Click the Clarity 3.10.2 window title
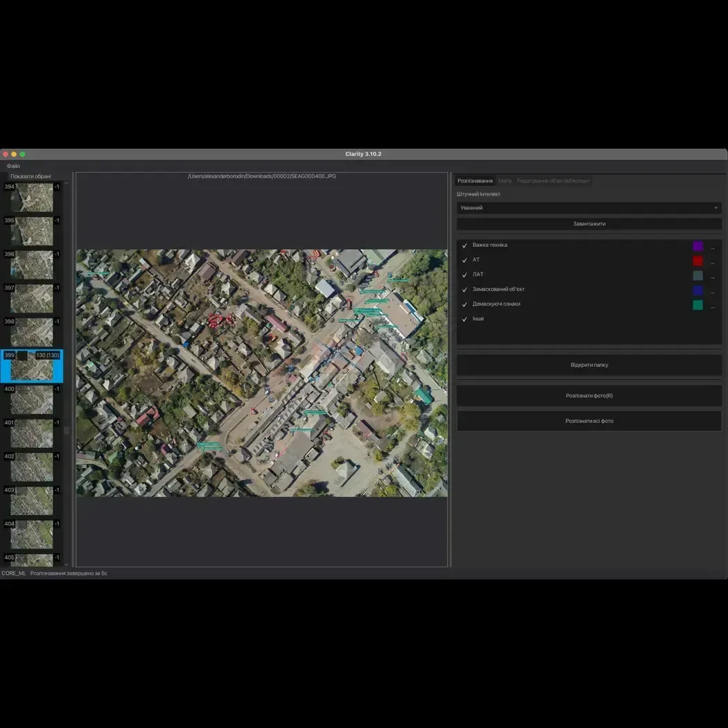728x728 pixels. click(x=363, y=154)
